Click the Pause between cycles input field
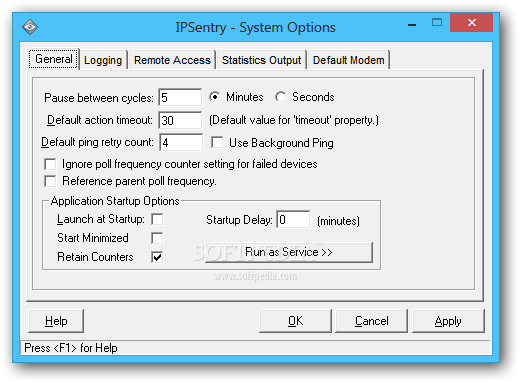Viewport: 520px width, 383px height. tap(180, 98)
